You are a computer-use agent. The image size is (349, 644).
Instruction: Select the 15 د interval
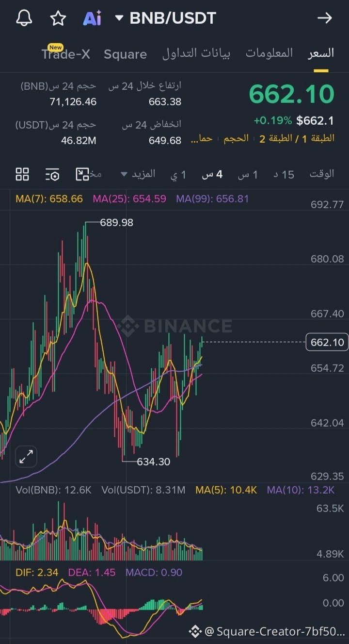[284, 174]
